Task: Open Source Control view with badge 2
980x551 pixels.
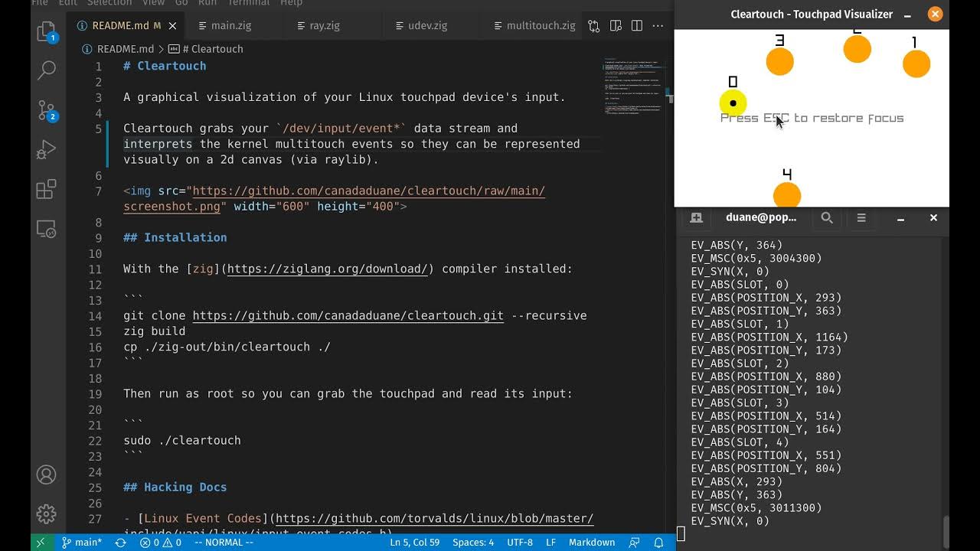Action: (46, 110)
